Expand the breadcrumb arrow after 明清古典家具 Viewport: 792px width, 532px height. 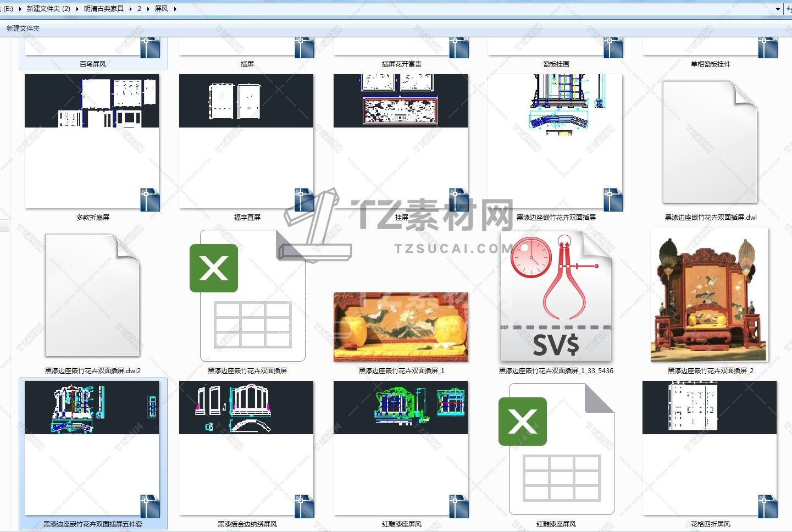pos(130,9)
